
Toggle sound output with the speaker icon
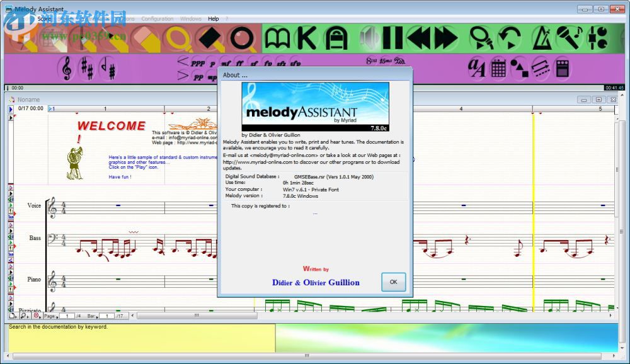(369, 38)
